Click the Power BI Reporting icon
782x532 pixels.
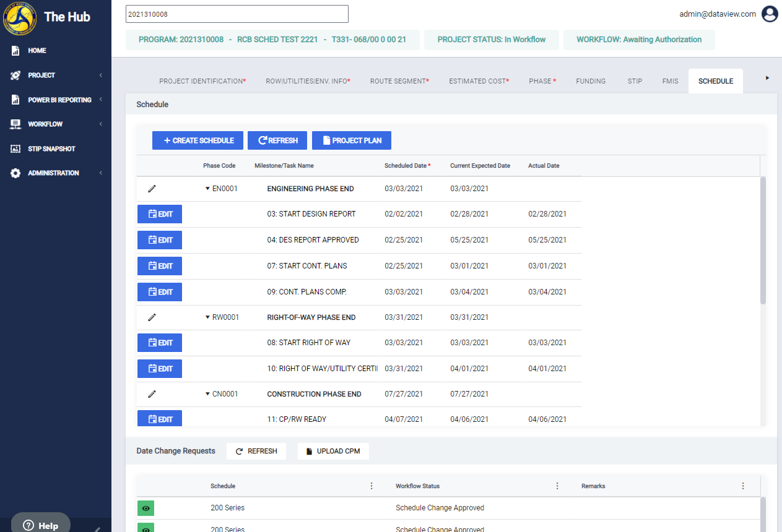coord(15,100)
